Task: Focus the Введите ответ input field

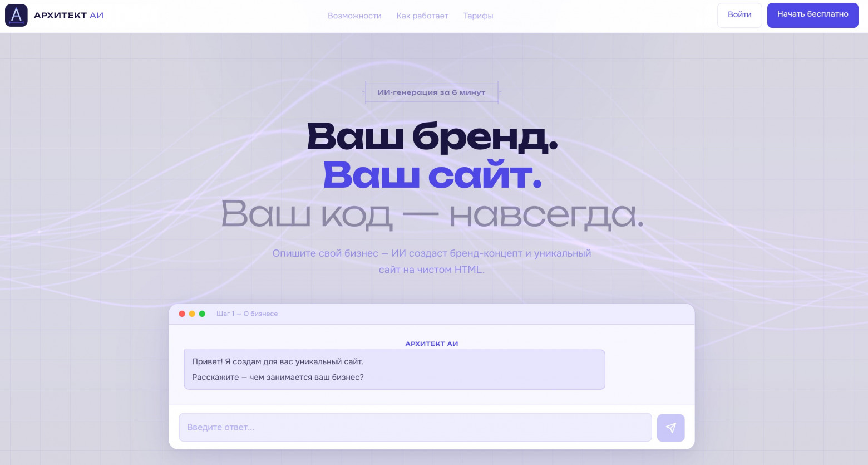Action: pos(415,427)
